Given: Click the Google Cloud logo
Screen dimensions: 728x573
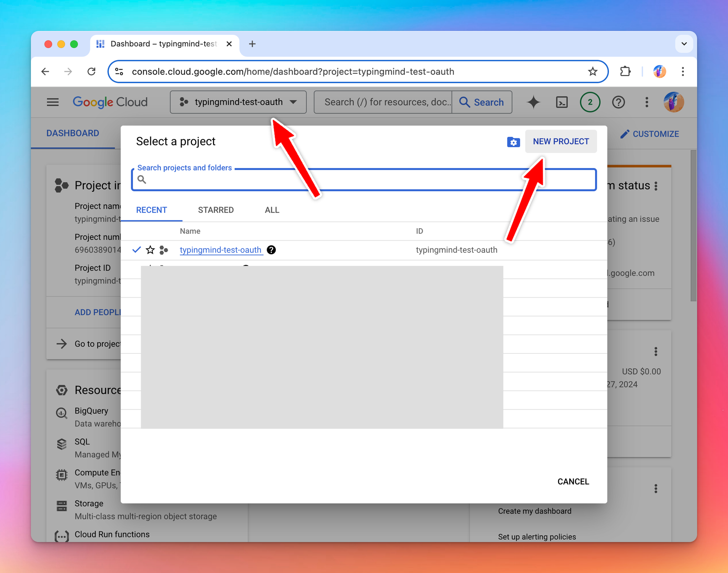Looking at the screenshot, I should (x=110, y=102).
